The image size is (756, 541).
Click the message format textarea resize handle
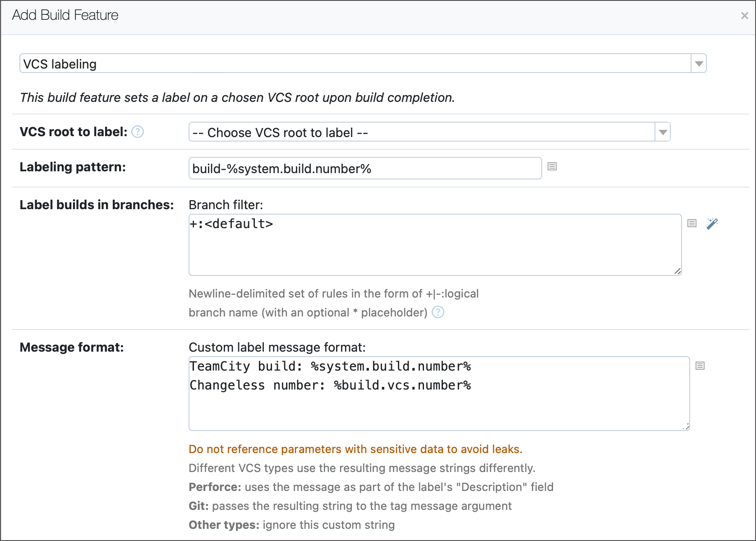click(x=686, y=426)
